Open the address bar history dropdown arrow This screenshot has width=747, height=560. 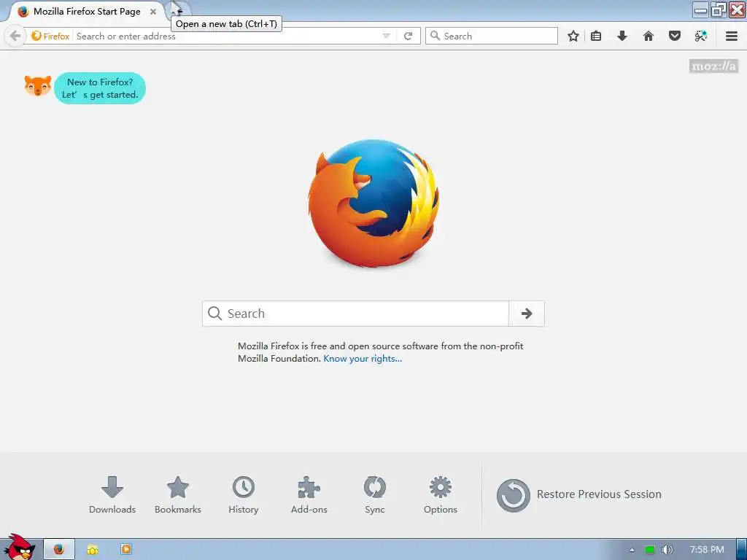387,36
